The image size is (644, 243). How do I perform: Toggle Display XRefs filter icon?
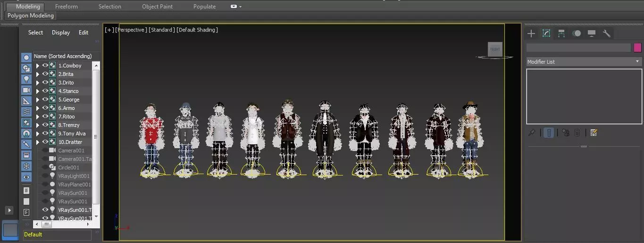tap(26, 134)
